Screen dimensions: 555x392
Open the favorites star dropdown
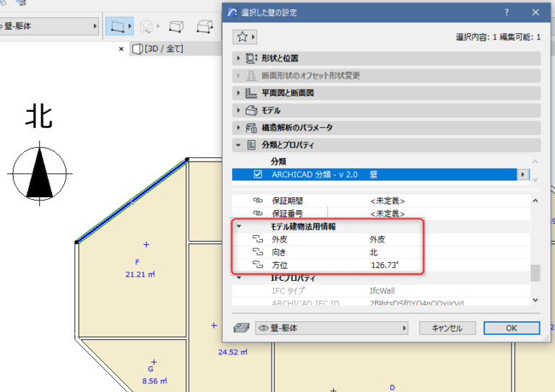pyautogui.click(x=245, y=37)
